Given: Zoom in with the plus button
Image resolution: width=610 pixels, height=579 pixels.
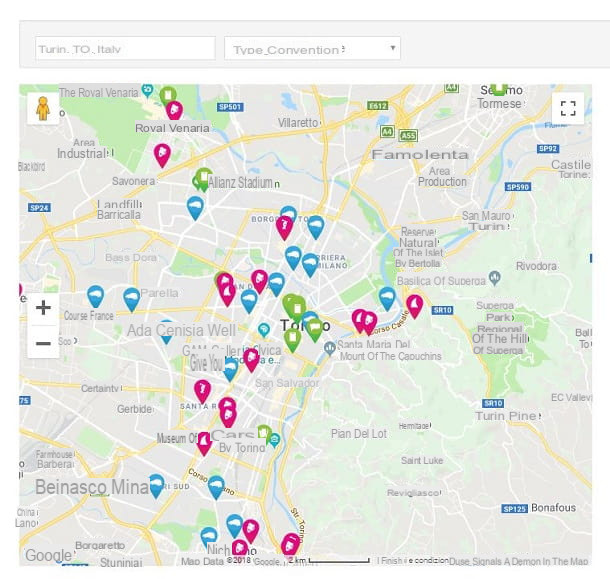Looking at the screenshot, I should [43, 308].
